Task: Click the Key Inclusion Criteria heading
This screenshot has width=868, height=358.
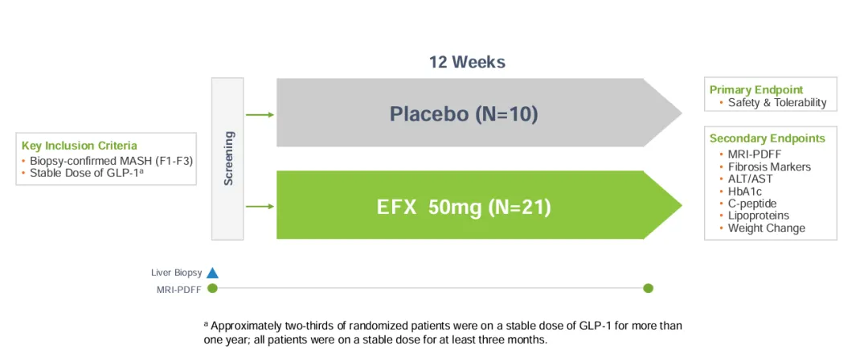Action: 79,146
